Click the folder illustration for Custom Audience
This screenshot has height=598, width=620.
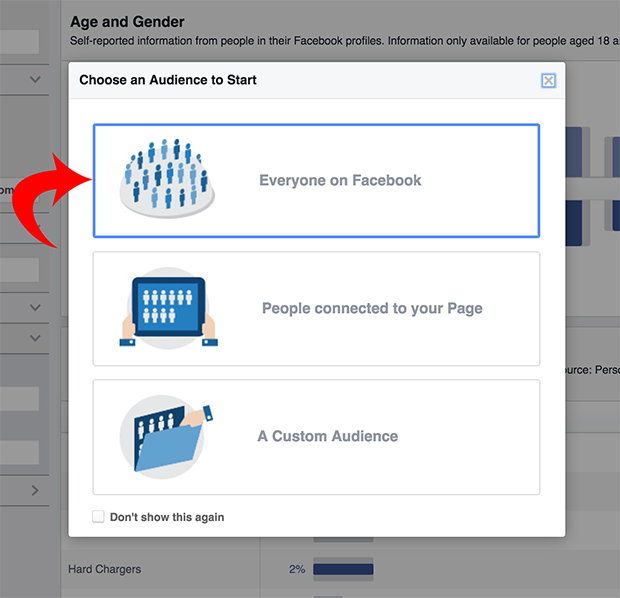(166, 437)
